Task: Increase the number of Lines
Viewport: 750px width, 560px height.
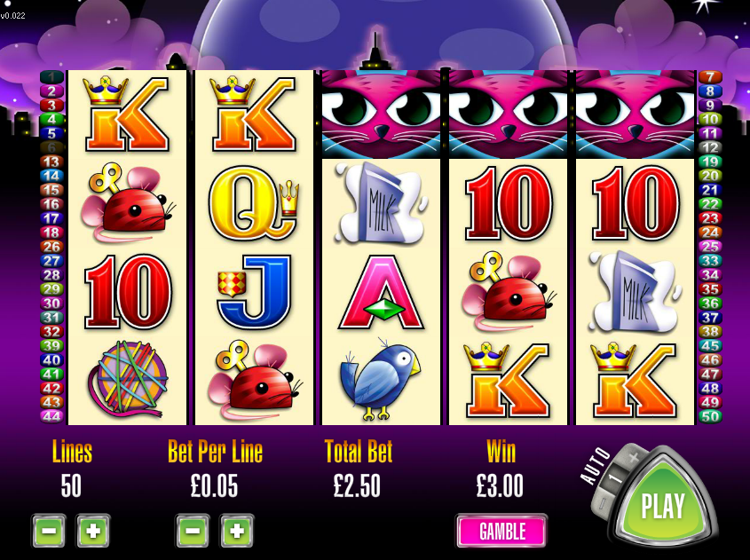Action: 93,531
